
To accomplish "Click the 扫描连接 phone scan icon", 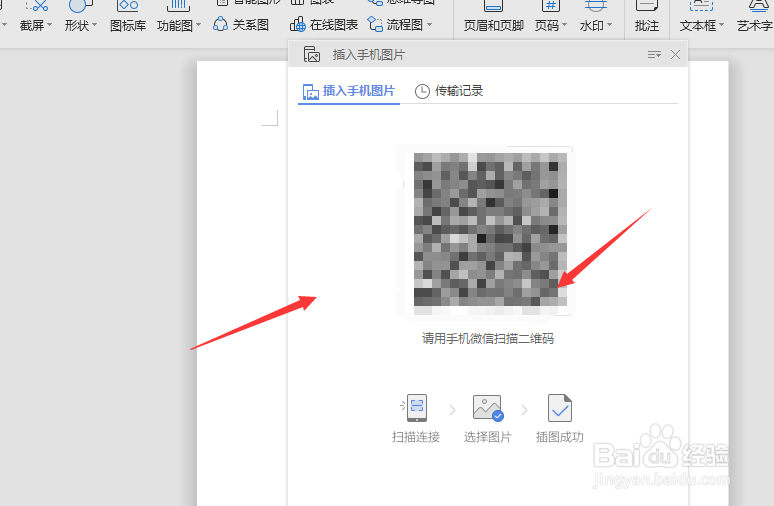I will click(x=416, y=408).
